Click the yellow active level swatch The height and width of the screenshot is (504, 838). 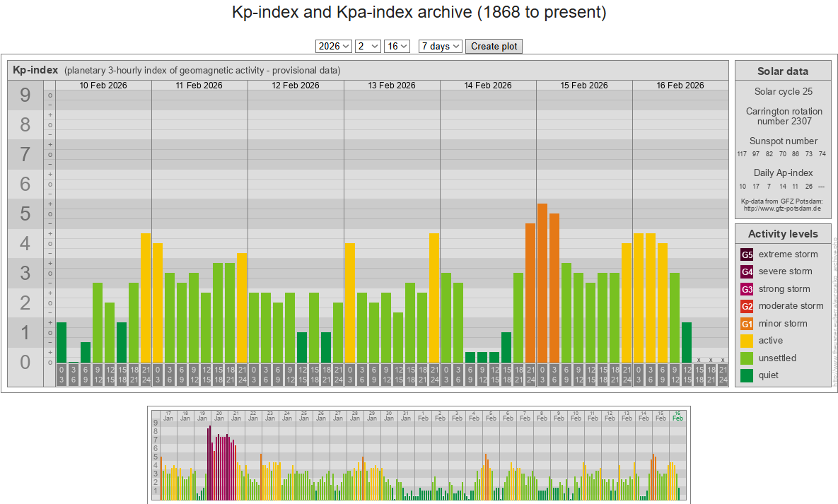[x=747, y=341]
